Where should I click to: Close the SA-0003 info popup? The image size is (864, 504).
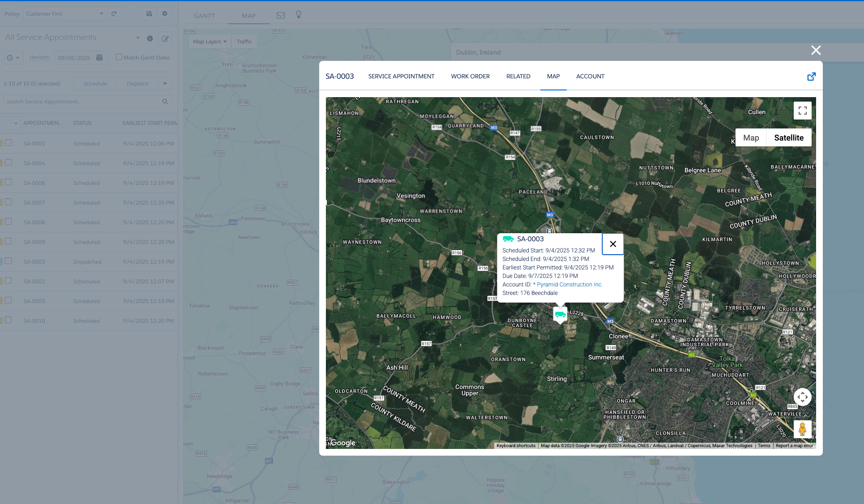tap(613, 244)
